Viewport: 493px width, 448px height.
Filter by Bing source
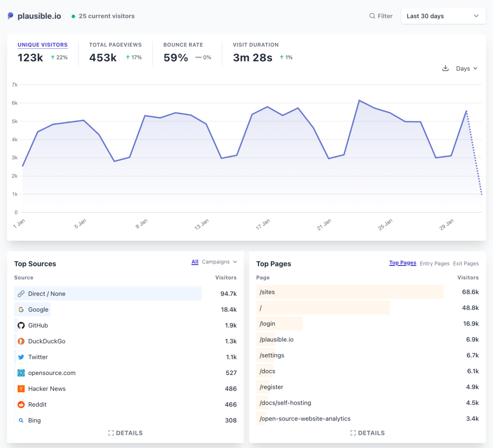tap(34, 420)
